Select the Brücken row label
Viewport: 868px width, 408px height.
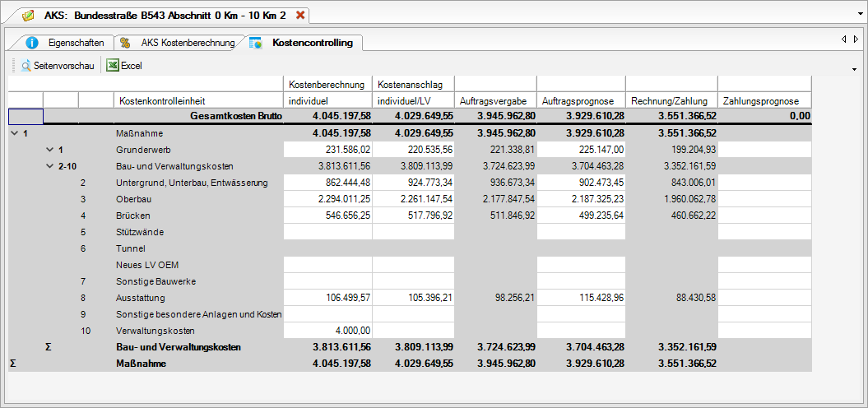coord(132,216)
